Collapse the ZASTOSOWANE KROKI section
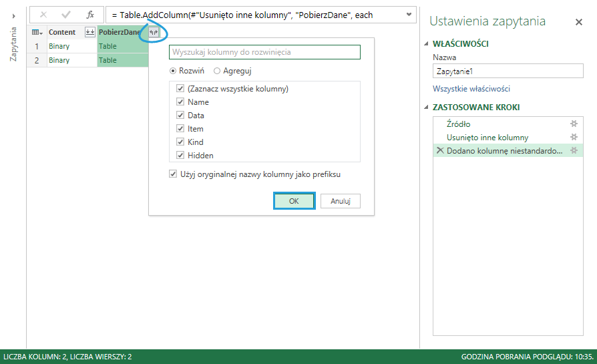Screen dimensions: 597x364 [426, 108]
